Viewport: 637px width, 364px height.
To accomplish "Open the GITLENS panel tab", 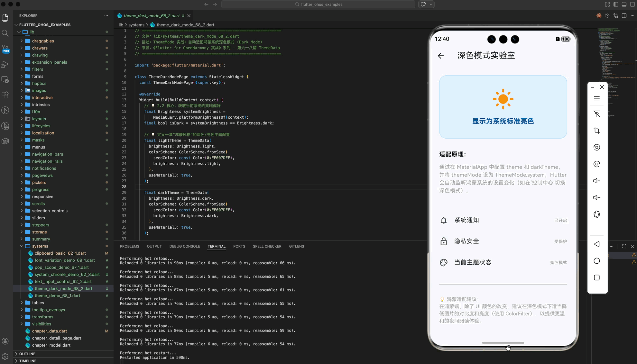I will pyautogui.click(x=296, y=246).
